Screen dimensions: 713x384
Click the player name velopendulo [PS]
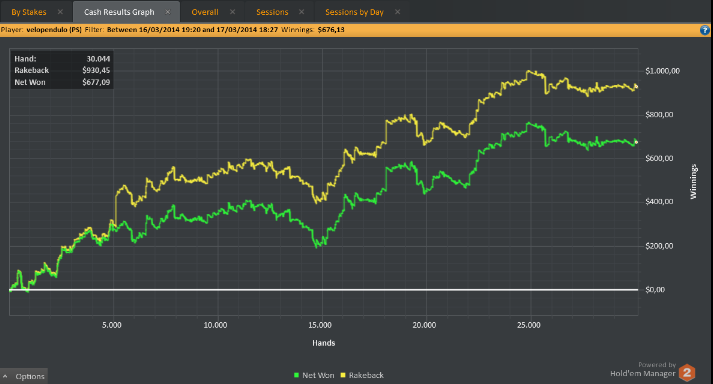click(54, 30)
